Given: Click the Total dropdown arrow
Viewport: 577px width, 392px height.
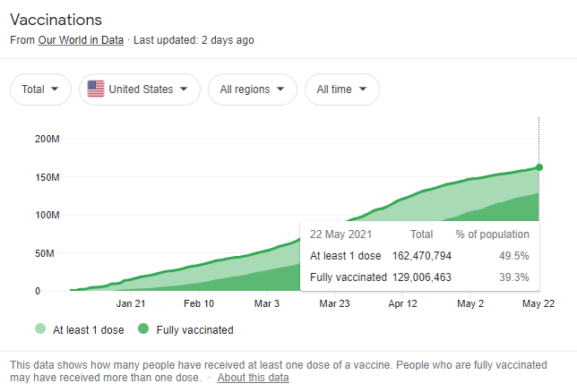Looking at the screenshot, I should click(56, 89).
